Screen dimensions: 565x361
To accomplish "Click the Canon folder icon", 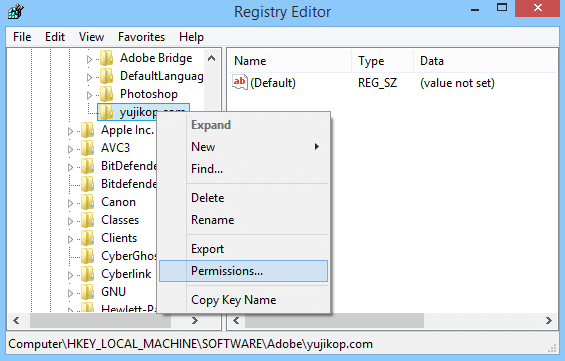I will (88, 202).
